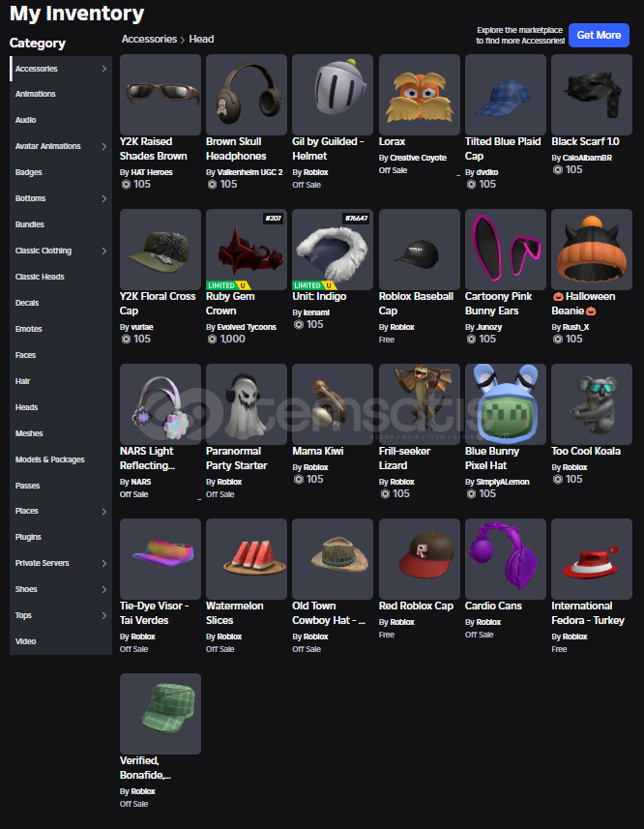Viewport: 644px width, 829px height.
Task: Select the International Fedora Turkey image
Action: point(592,559)
